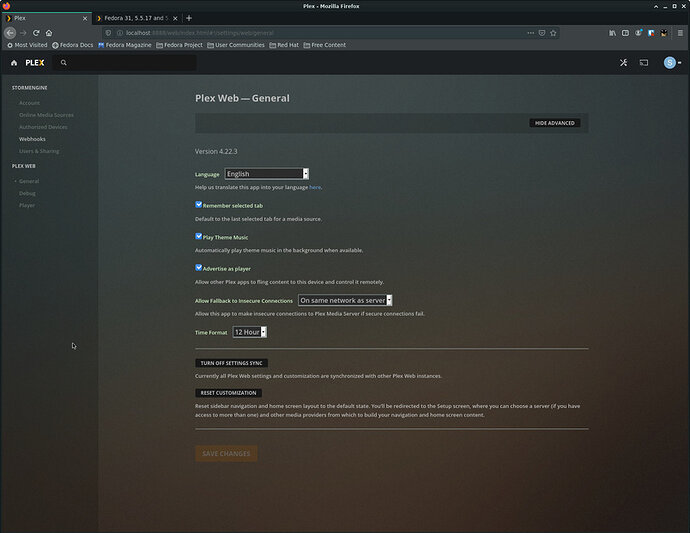Open Fedora Magazine bookmark

pos(125,45)
